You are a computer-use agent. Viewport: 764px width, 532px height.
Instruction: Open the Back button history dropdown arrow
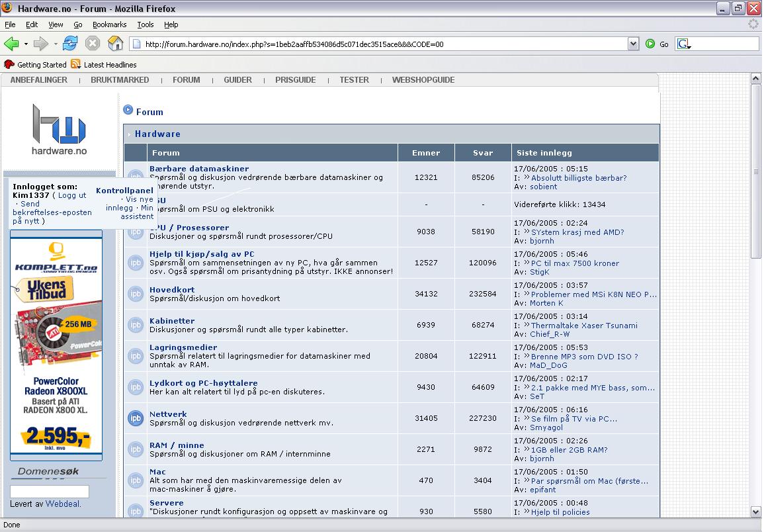[x=26, y=44]
